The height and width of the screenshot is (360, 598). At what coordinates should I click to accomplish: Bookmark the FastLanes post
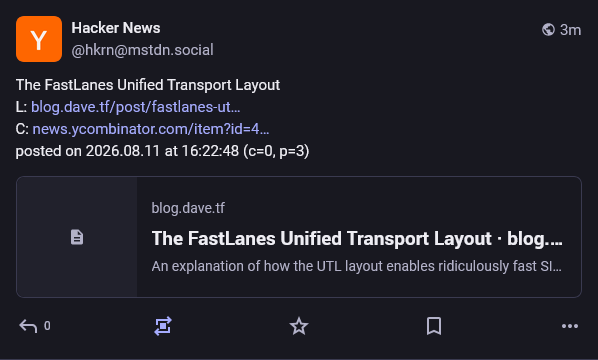pyautogui.click(x=434, y=326)
